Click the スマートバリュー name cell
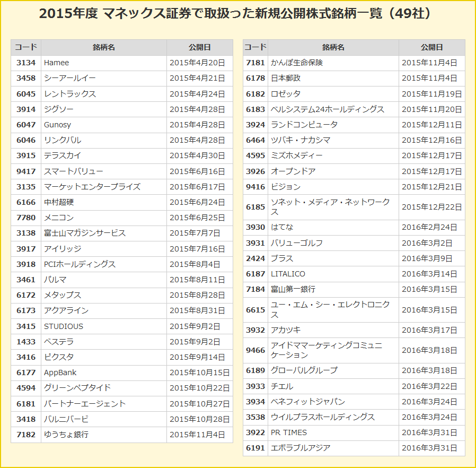Viewport: 476px width, 468px height. [x=104, y=171]
